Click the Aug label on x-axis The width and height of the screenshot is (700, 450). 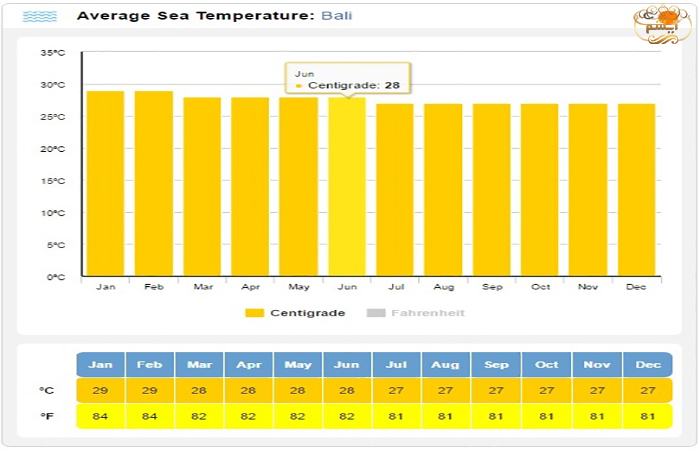click(443, 287)
